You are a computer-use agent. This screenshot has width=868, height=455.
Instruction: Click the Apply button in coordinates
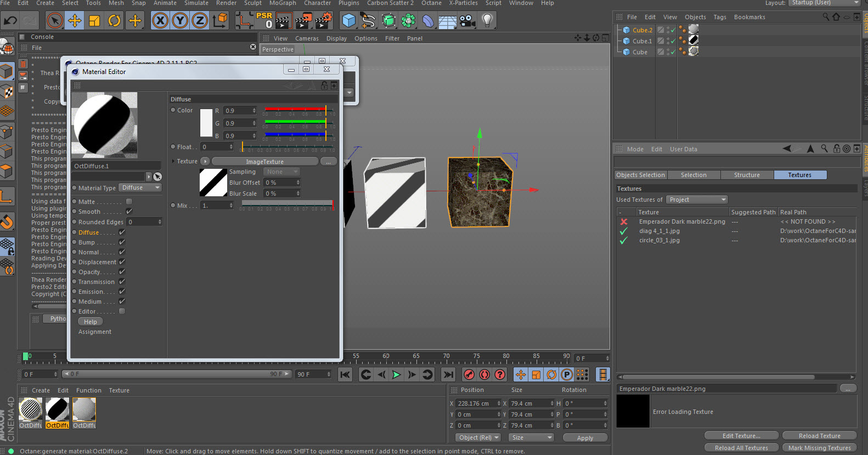click(585, 438)
